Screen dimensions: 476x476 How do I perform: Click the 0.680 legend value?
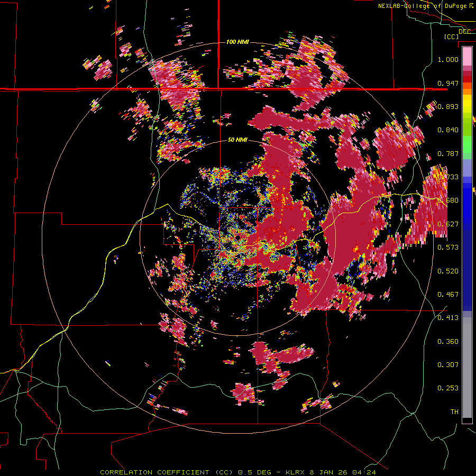[x=448, y=200]
